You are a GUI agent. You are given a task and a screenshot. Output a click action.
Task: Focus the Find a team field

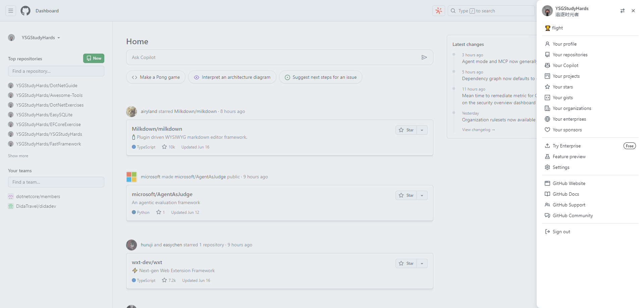(x=56, y=182)
